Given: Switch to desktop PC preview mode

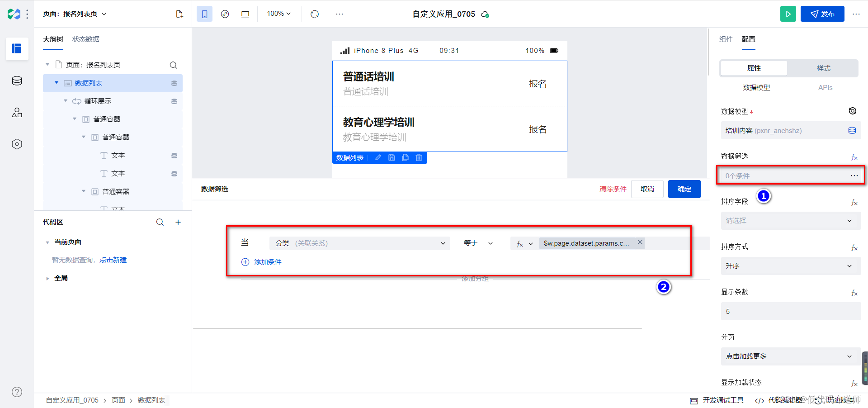Looking at the screenshot, I should [245, 14].
